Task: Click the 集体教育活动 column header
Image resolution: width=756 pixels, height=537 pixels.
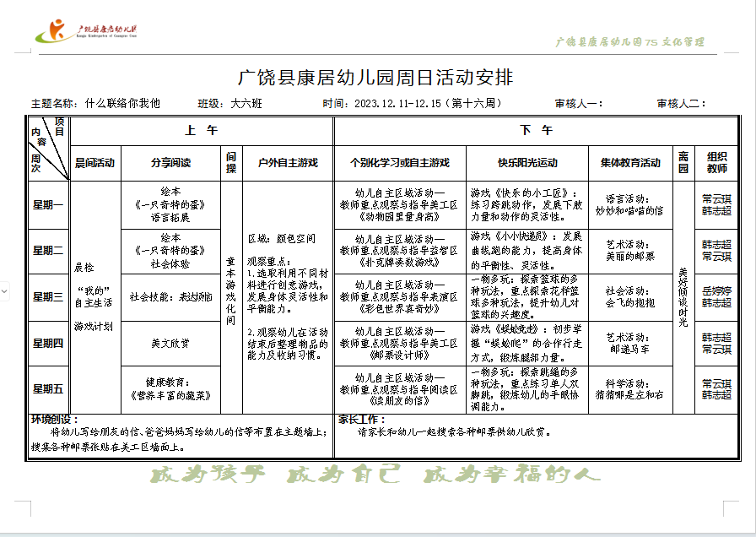Action: tap(630, 163)
